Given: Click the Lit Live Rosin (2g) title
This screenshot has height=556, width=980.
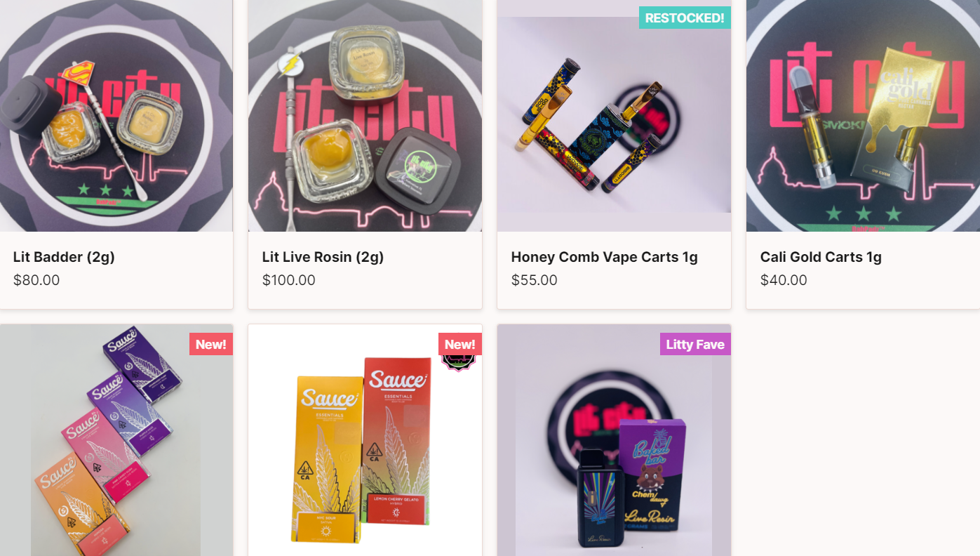Looking at the screenshot, I should tap(323, 257).
